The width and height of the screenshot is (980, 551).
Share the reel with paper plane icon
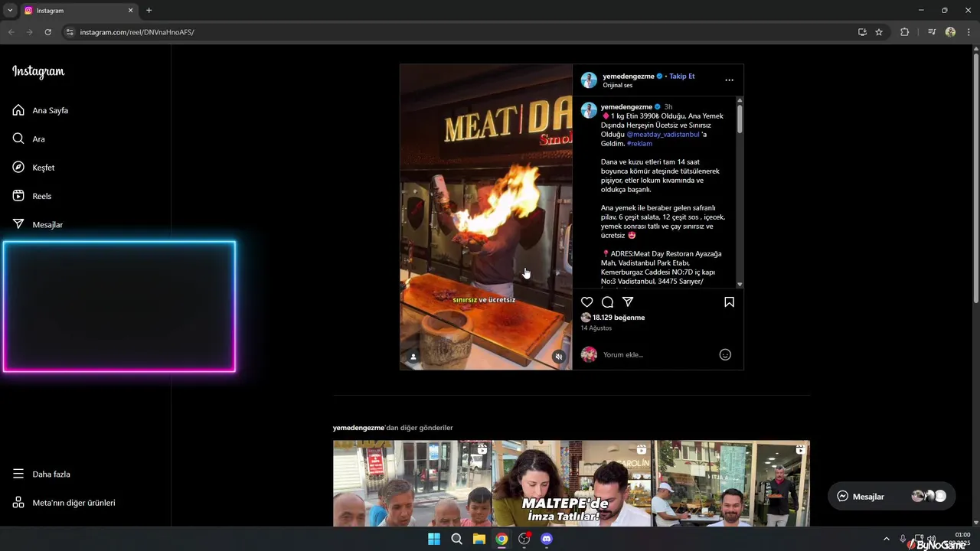pos(628,302)
